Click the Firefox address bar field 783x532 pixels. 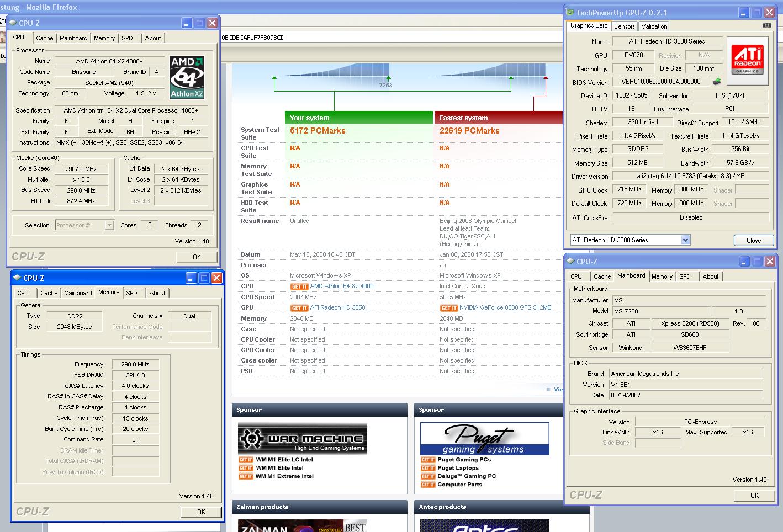point(391,38)
